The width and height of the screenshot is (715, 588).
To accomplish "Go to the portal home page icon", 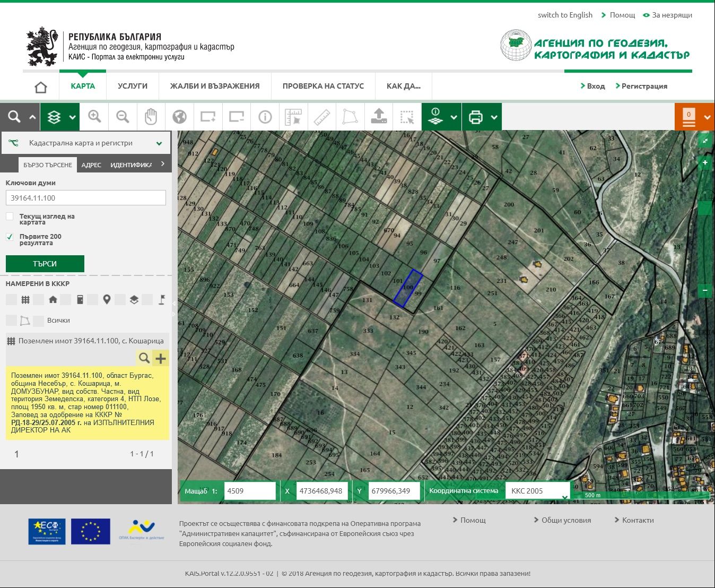I will [41, 87].
